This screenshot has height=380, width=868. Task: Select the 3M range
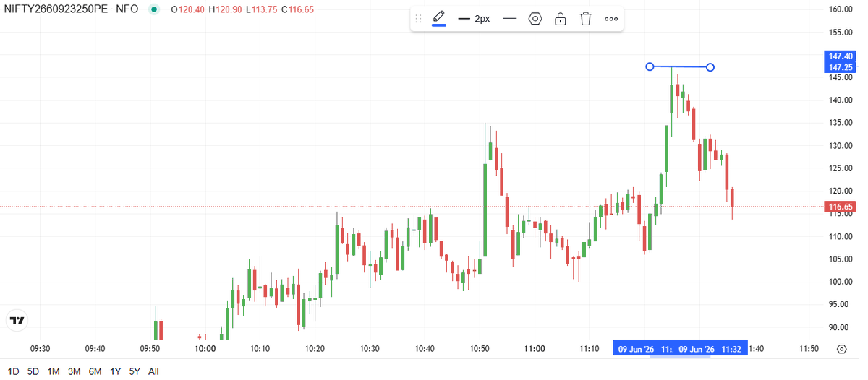[x=74, y=371]
